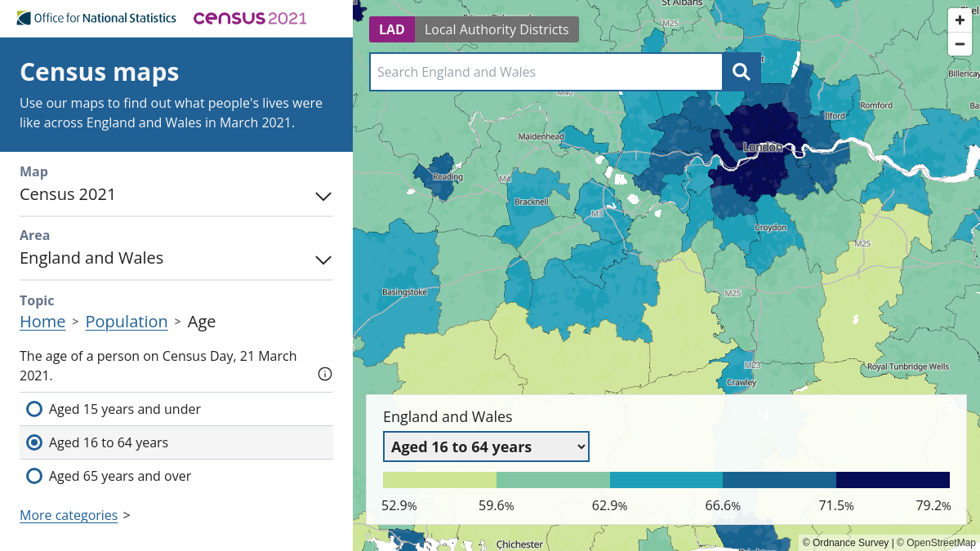Open the age definition info icon

(x=325, y=374)
